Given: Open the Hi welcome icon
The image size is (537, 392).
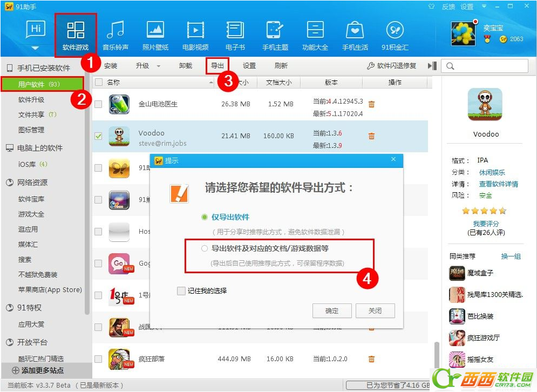Looking at the screenshot, I should [x=35, y=30].
